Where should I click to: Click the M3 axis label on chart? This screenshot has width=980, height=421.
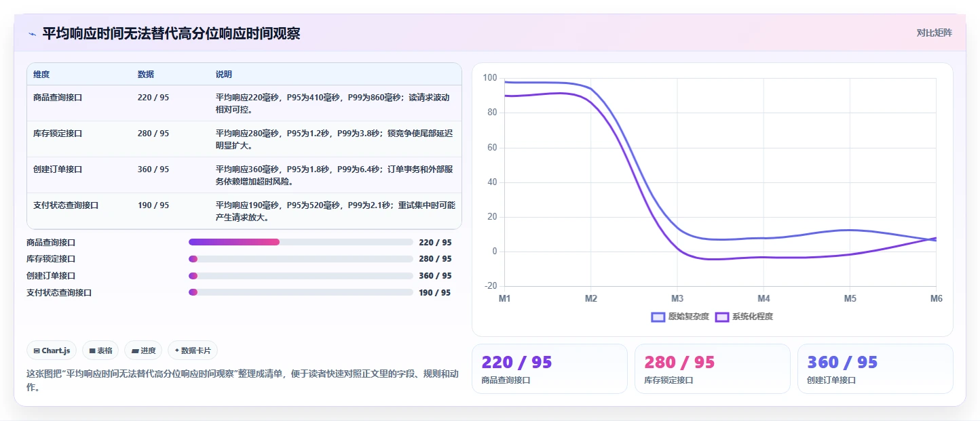coord(677,298)
